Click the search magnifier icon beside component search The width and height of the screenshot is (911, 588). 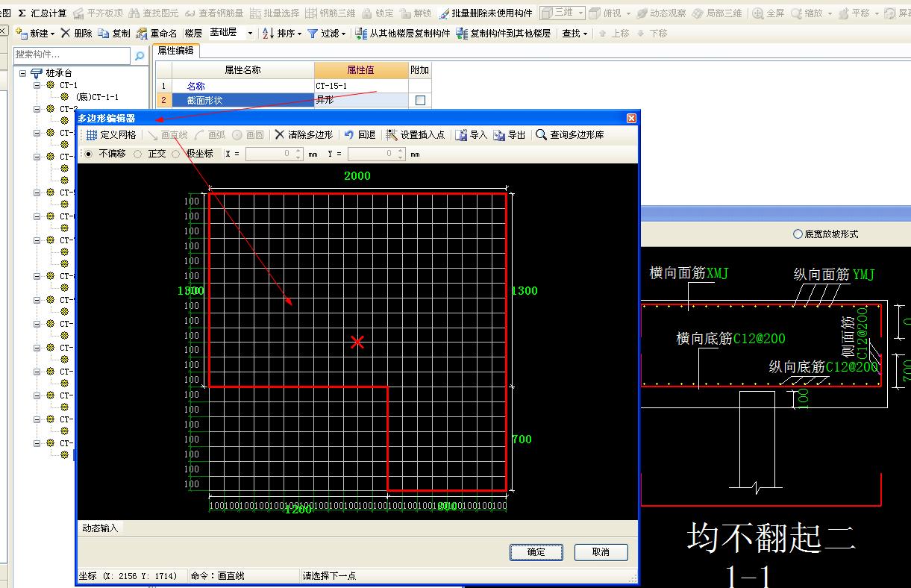click(140, 55)
